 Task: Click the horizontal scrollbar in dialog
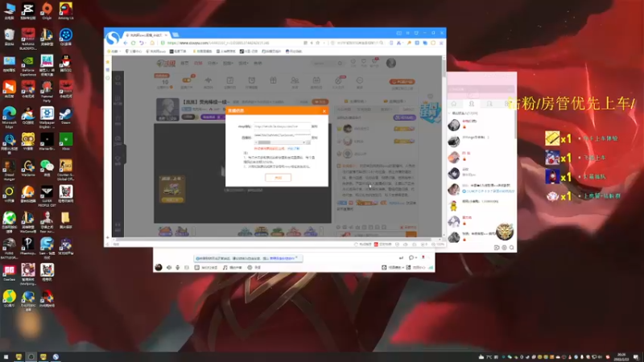pyautogui.click(x=282, y=142)
